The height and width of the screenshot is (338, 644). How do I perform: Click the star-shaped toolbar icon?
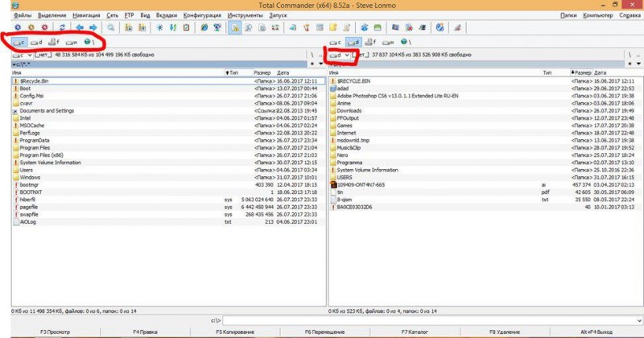(159, 27)
